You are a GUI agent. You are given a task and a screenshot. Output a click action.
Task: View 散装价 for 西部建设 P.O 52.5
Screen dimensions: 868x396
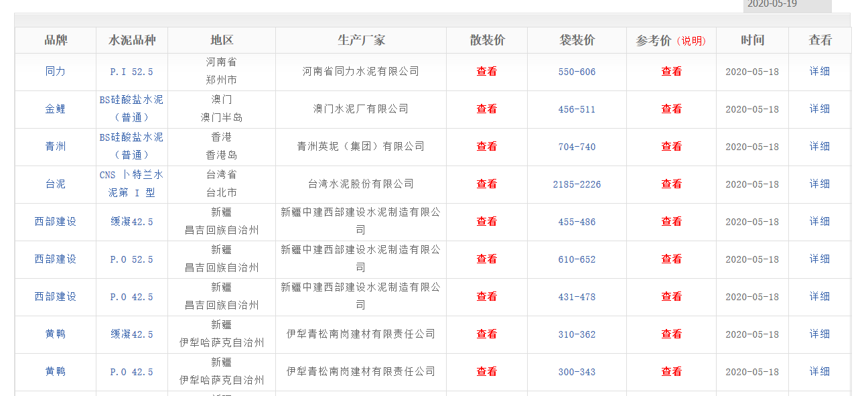click(x=486, y=259)
